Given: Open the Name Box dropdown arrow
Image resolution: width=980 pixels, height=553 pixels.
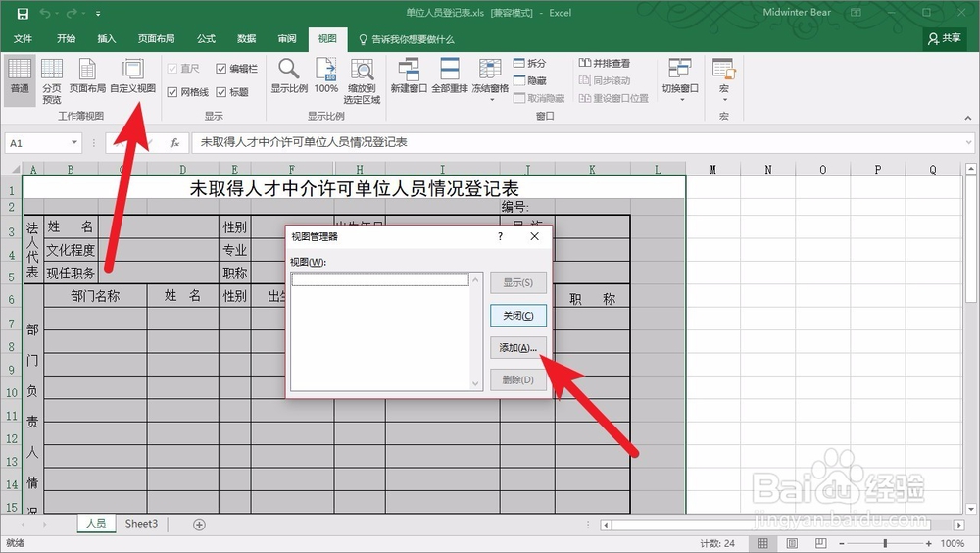Looking at the screenshot, I should click(74, 143).
